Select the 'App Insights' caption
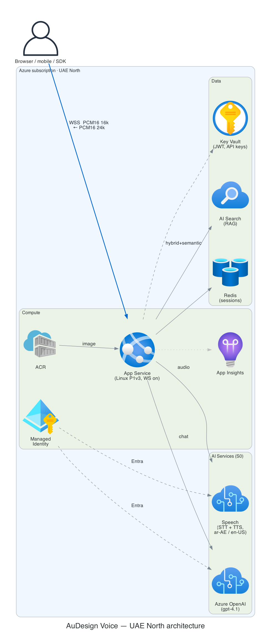The height and width of the screenshot is (644, 271). point(230,373)
